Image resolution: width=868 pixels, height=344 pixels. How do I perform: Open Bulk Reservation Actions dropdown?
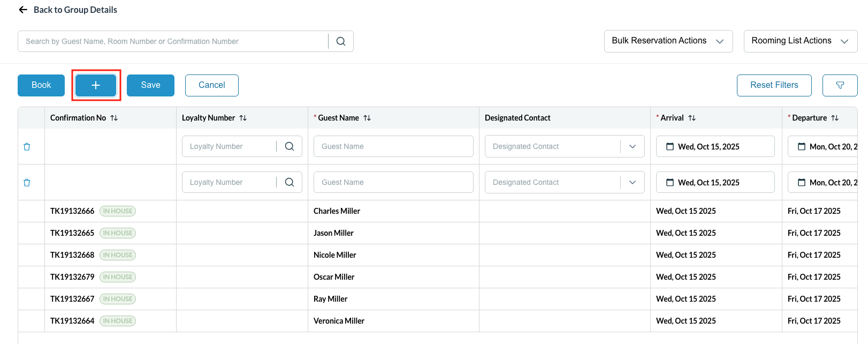tap(668, 41)
